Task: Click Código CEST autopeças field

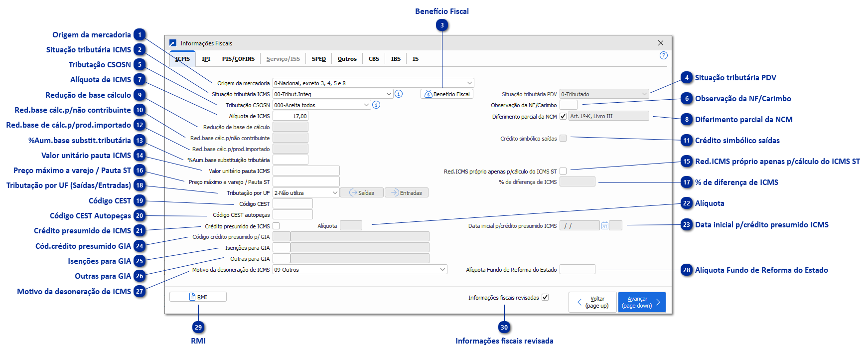Action: point(292,214)
